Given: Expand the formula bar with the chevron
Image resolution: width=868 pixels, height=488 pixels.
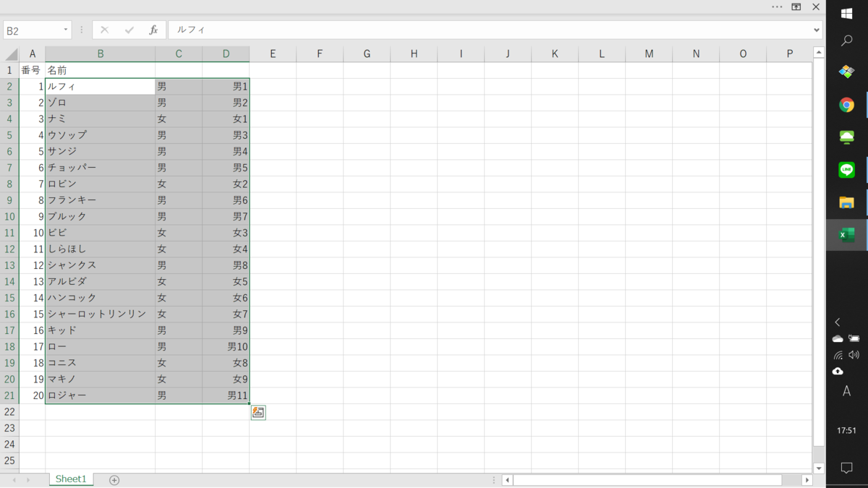Looking at the screenshot, I should 817,30.
